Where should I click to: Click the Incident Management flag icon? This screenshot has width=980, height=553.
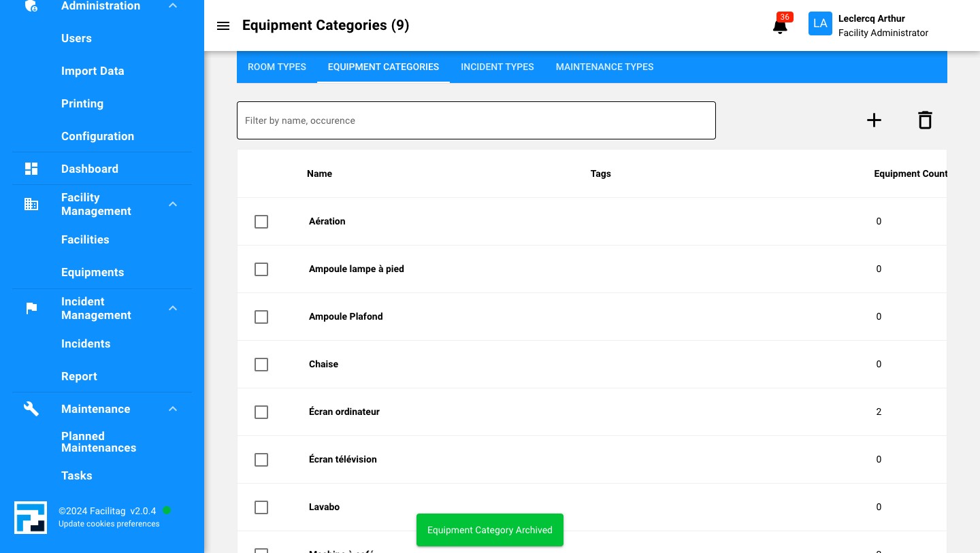31,308
